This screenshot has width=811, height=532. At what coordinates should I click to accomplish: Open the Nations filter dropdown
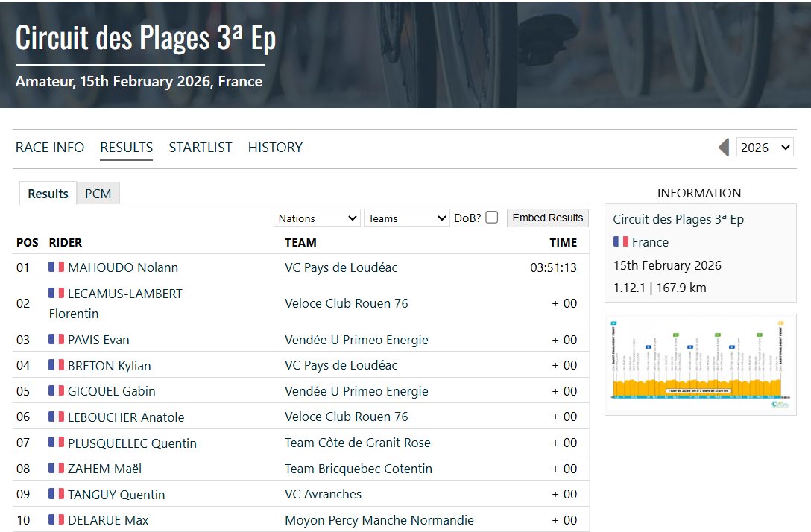tap(317, 218)
